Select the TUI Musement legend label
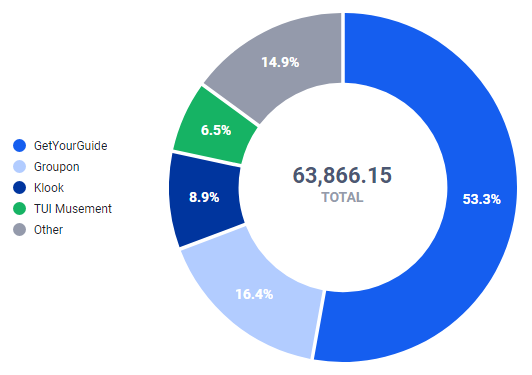 73,209
